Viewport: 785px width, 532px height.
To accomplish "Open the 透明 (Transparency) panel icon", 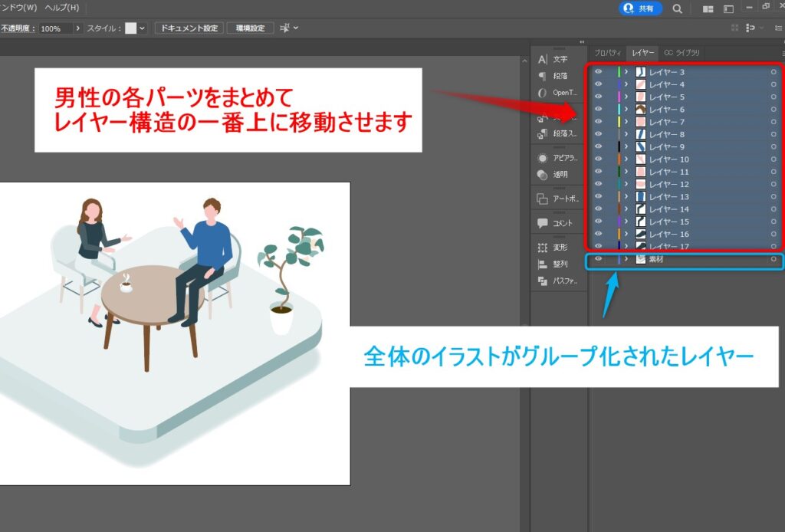I will (x=543, y=175).
